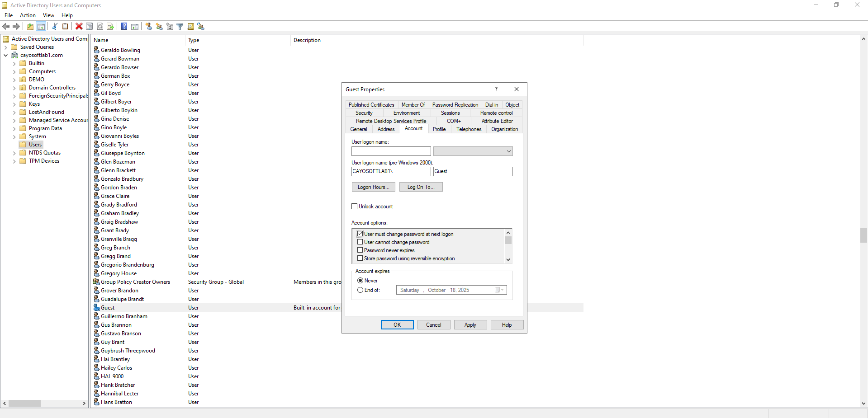Screen dimensions: 868x418
Task: Open the account expiry date picker dropdown
Action: click(x=499, y=290)
